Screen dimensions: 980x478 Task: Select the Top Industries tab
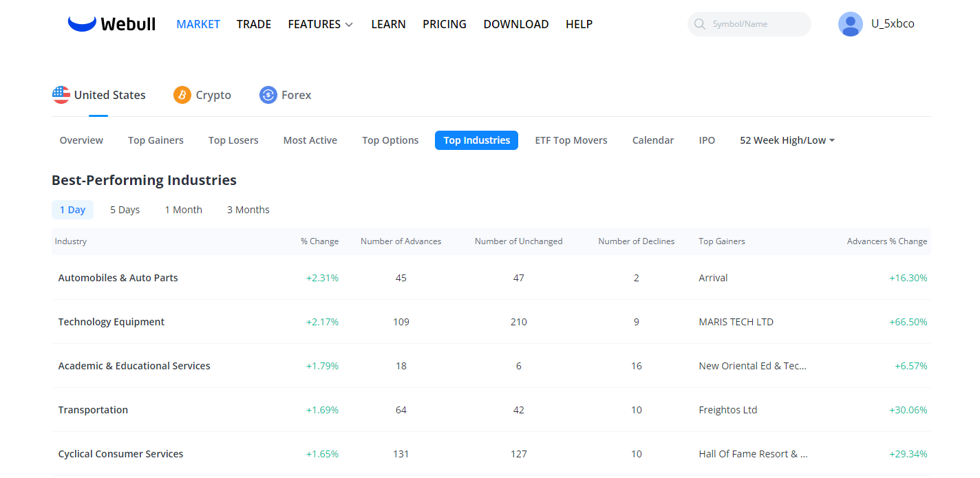[476, 140]
